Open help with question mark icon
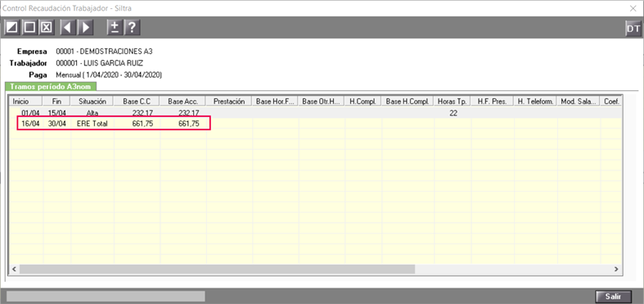 133,28
